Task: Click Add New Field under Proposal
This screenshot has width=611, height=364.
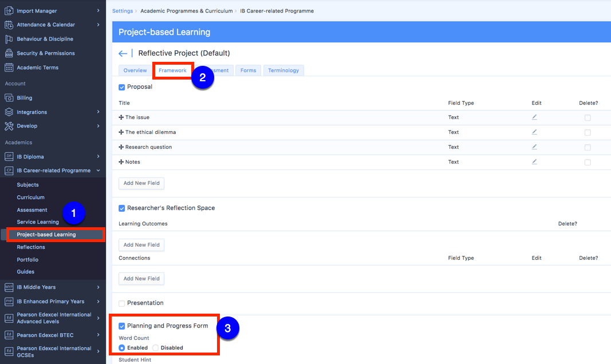Action: [x=141, y=183]
